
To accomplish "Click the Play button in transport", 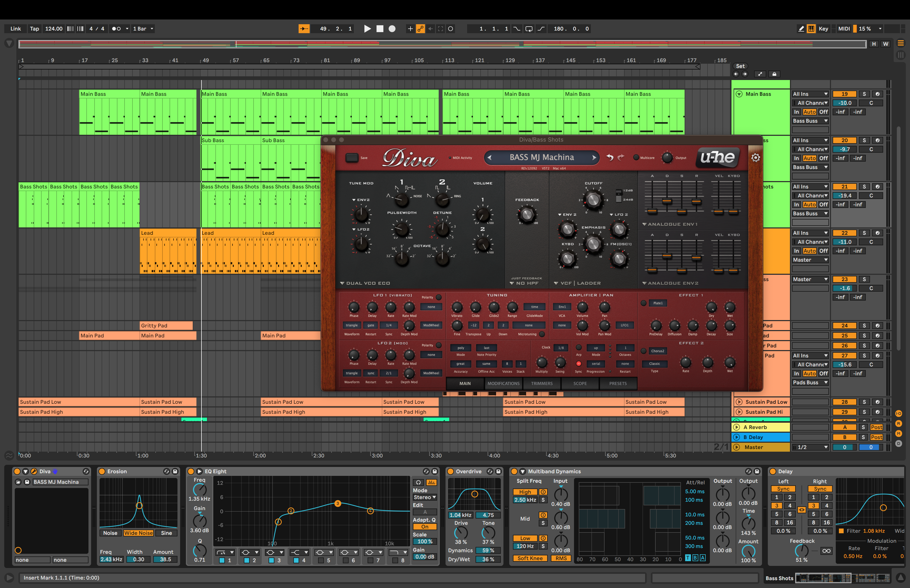I will [367, 29].
